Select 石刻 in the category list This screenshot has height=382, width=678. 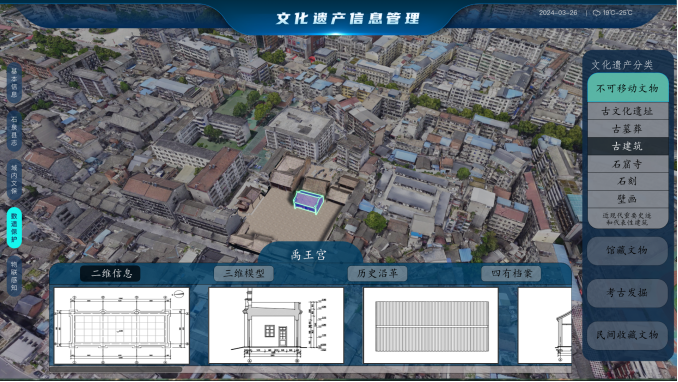pyautogui.click(x=627, y=182)
